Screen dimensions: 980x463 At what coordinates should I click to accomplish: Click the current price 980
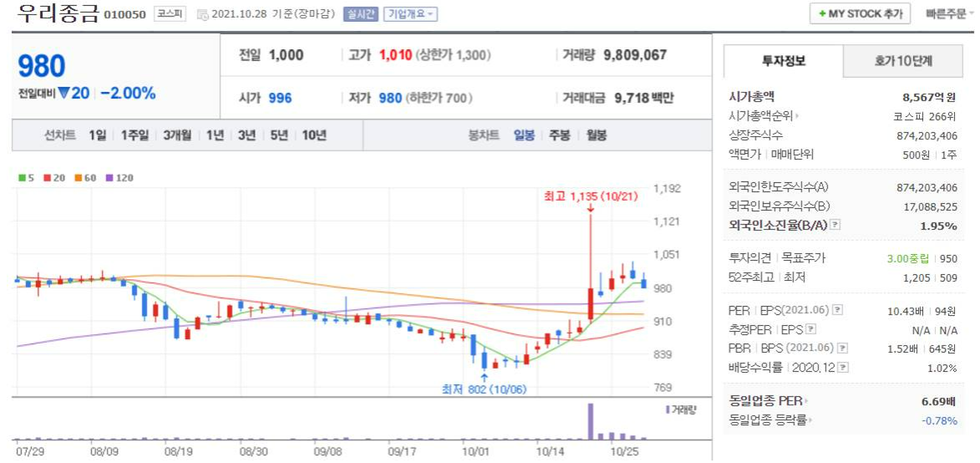click(x=41, y=66)
